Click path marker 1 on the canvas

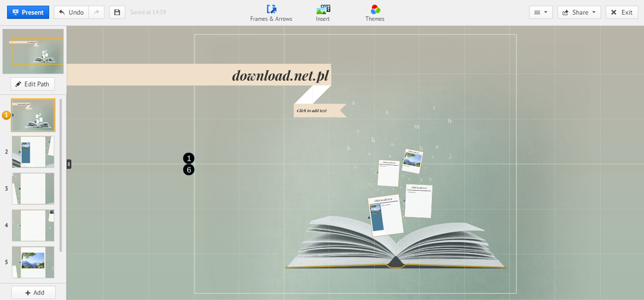click(x=189, y=158)
